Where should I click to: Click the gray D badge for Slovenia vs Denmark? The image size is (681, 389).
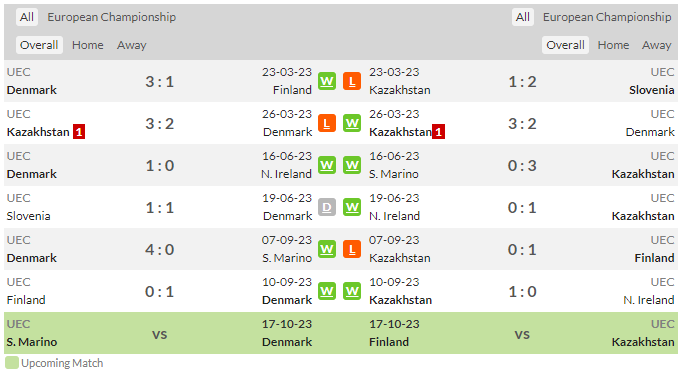click(x=327, y=208)
